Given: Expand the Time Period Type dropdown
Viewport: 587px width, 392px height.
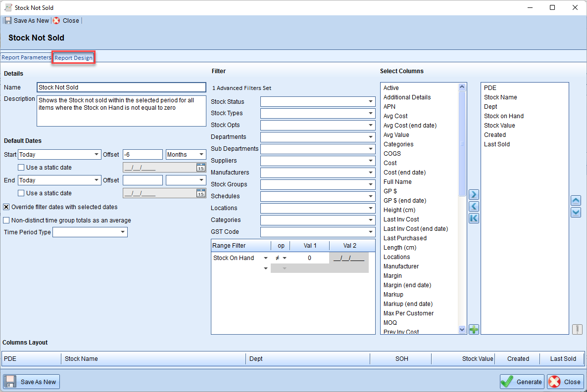Looking at the screenshot, I should pos(122,232).
